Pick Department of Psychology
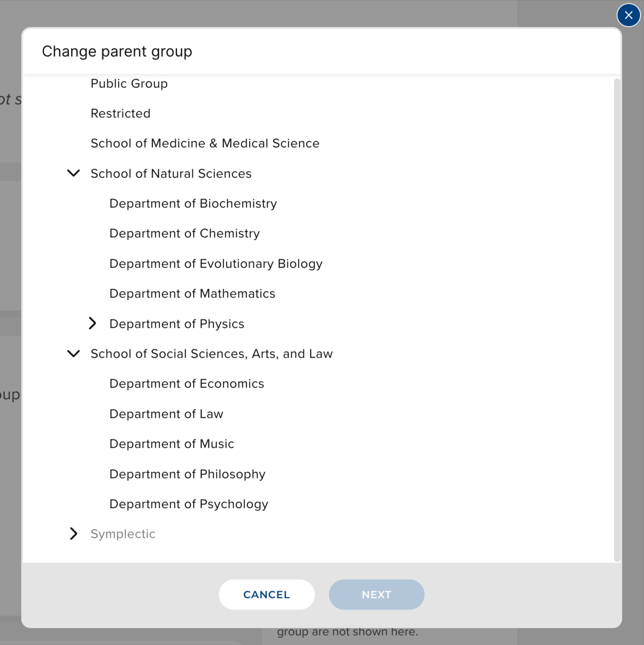The image size is (644, 645). tap(189, 504)
